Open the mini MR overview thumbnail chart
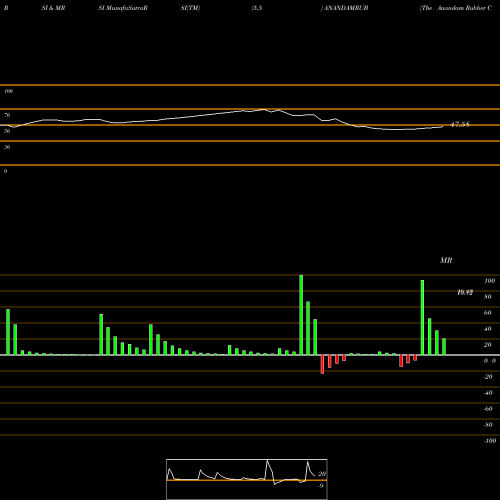 (247, 479)
